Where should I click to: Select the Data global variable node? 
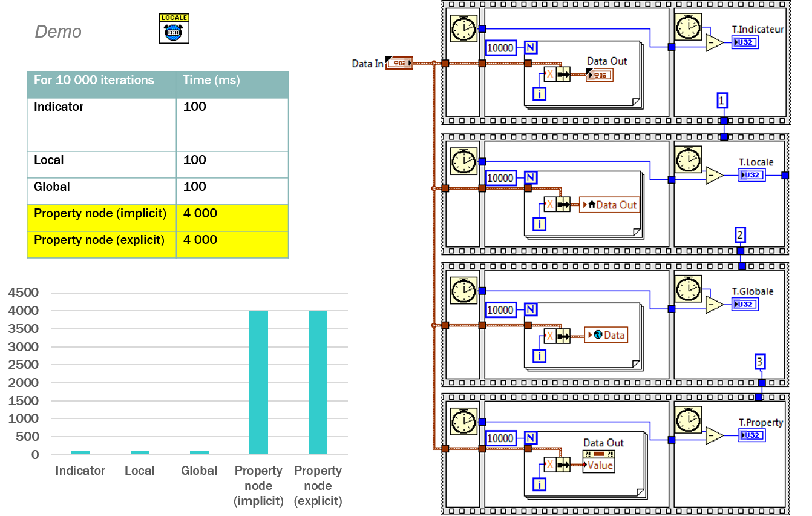(x=606, y=335)
